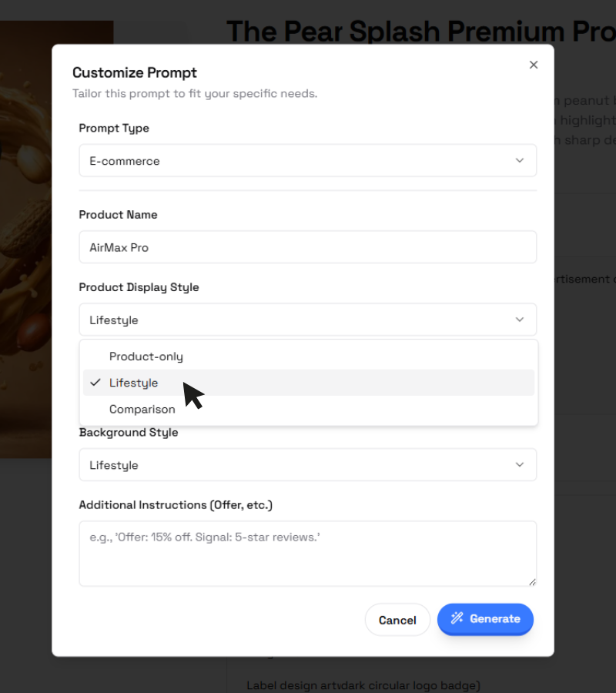Click the Cancel button
The image size is (616, 693).
tap(397, 619)
